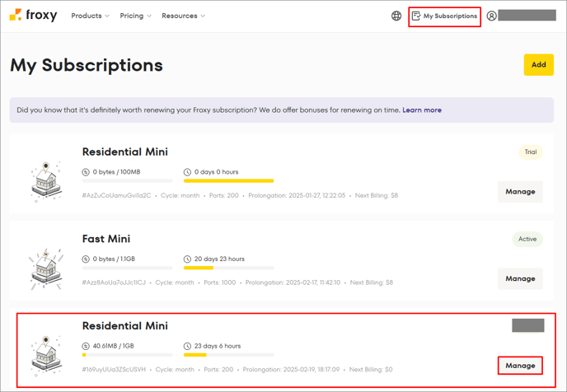
Task: Expand the Resources menu
Action: pyautogui.click(x=183, y=16)
